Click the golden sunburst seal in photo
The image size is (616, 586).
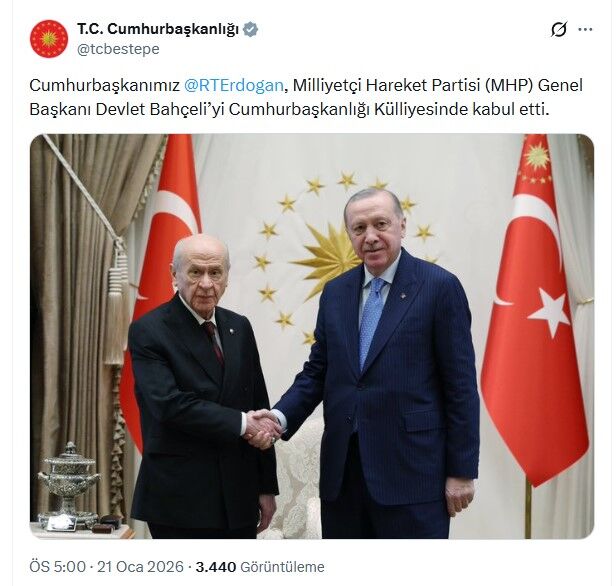(x=328, y=255)
